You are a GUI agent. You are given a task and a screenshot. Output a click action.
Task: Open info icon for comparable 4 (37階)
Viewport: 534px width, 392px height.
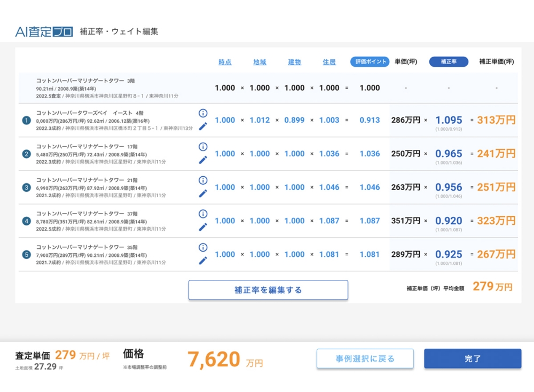pos(203,214)
